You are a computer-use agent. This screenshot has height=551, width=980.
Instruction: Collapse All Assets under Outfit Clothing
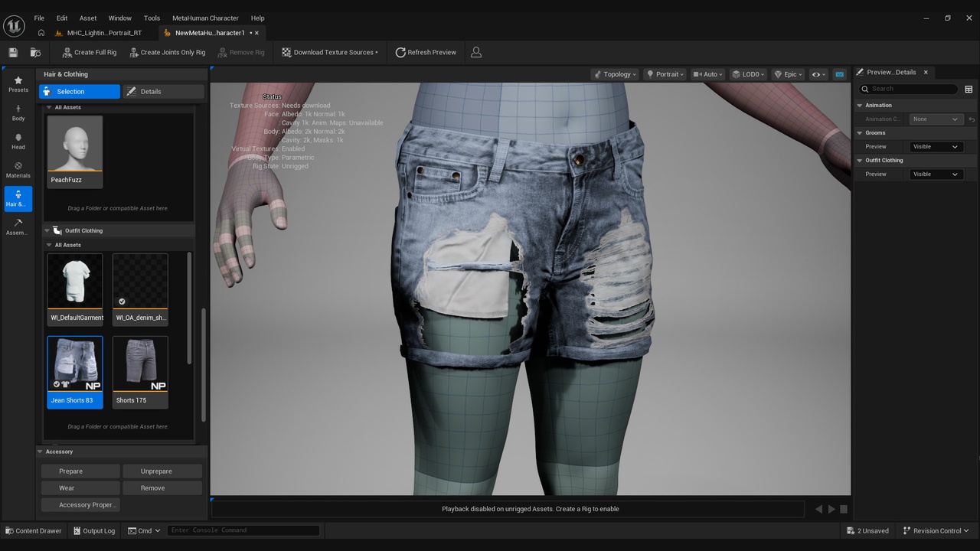49,245
